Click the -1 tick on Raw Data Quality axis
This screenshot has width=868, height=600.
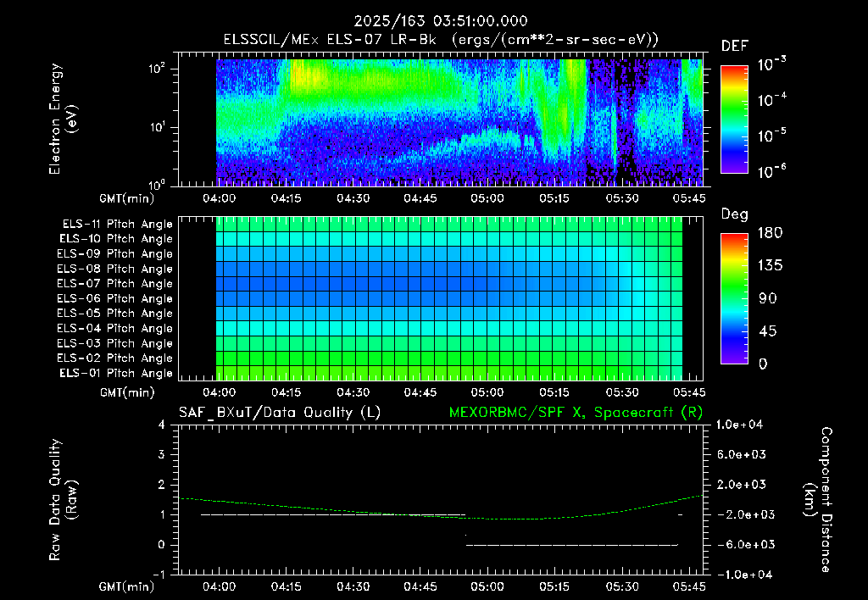click(x=159, y=575)
